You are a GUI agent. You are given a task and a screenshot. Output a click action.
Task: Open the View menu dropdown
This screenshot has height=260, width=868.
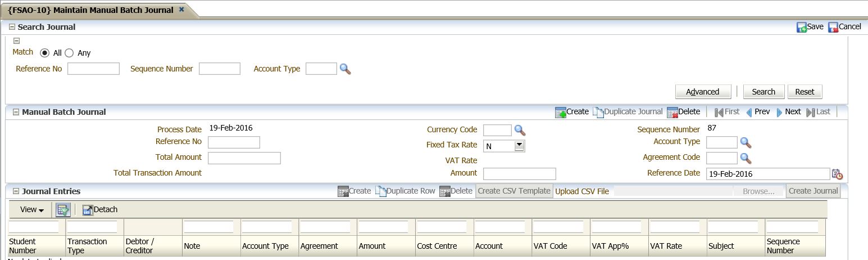tap(32, 210)
